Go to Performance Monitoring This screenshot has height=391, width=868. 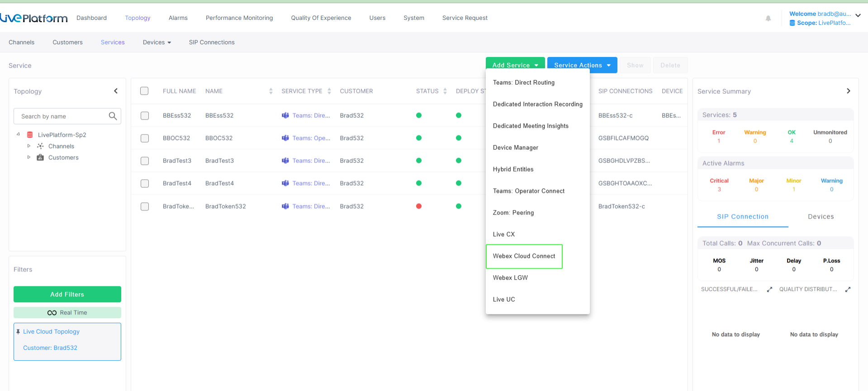pos(239,18)
